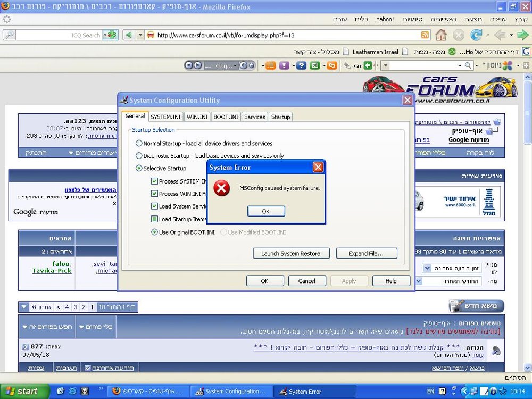This screenshot has width=532, height=399.
Task: Click the RSS feed icon in address bar
Action: coord(425,35)
